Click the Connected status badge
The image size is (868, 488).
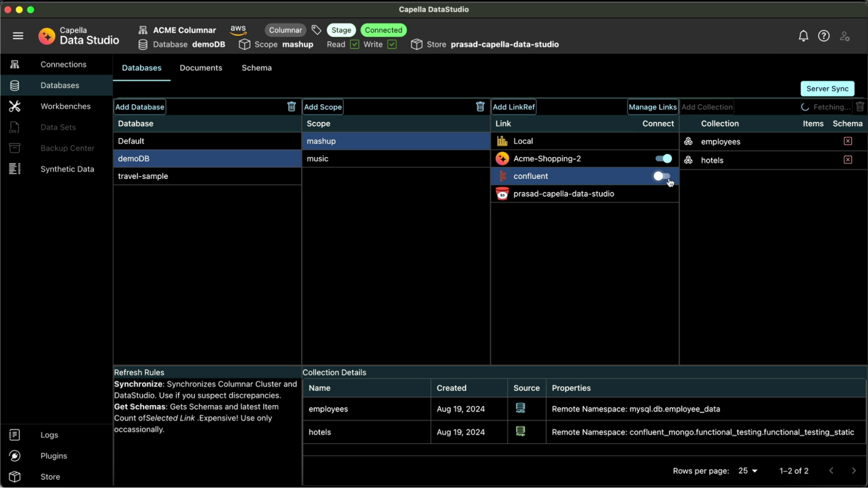[383, 30]
